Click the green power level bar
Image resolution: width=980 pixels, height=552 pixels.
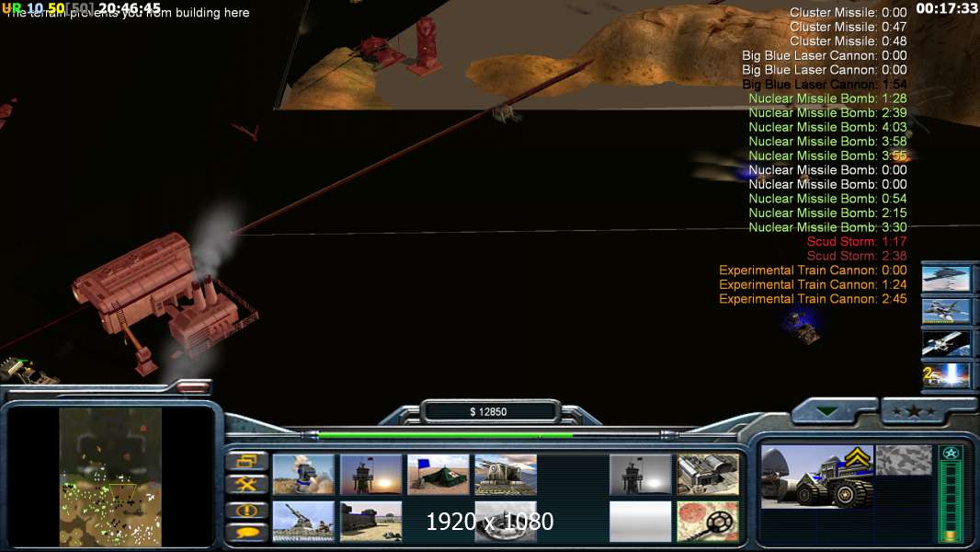pos(446,434)
